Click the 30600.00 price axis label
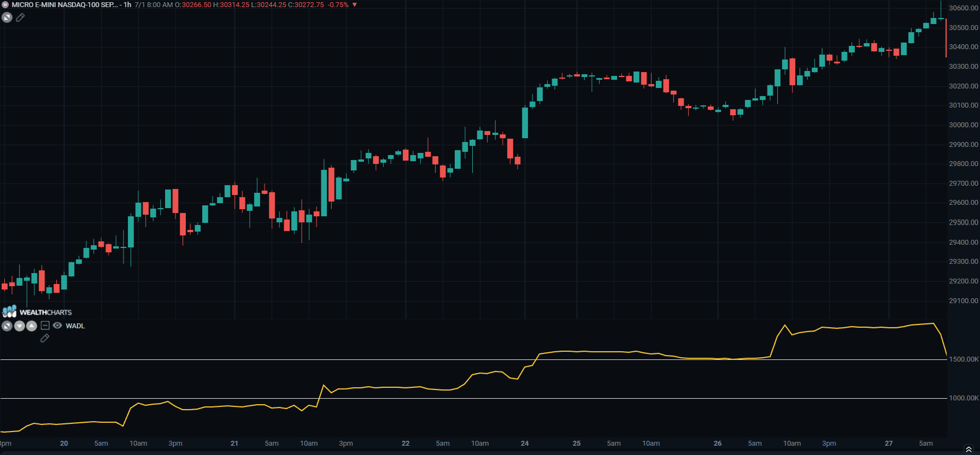The width and height of the screenshot is (980, 455). tap(964, 8)
